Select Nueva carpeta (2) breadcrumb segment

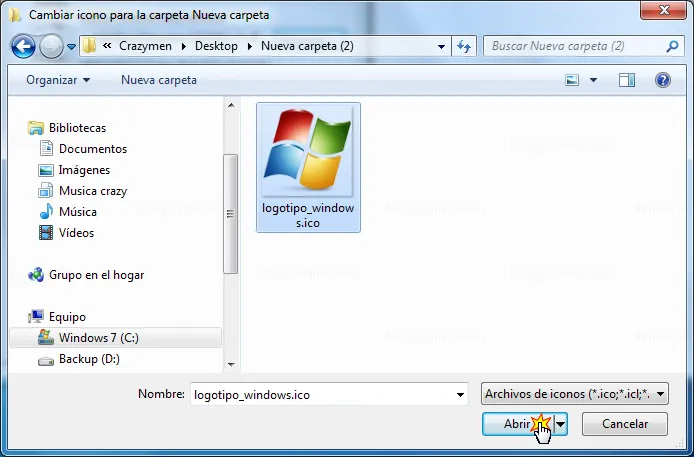[307, 46]
